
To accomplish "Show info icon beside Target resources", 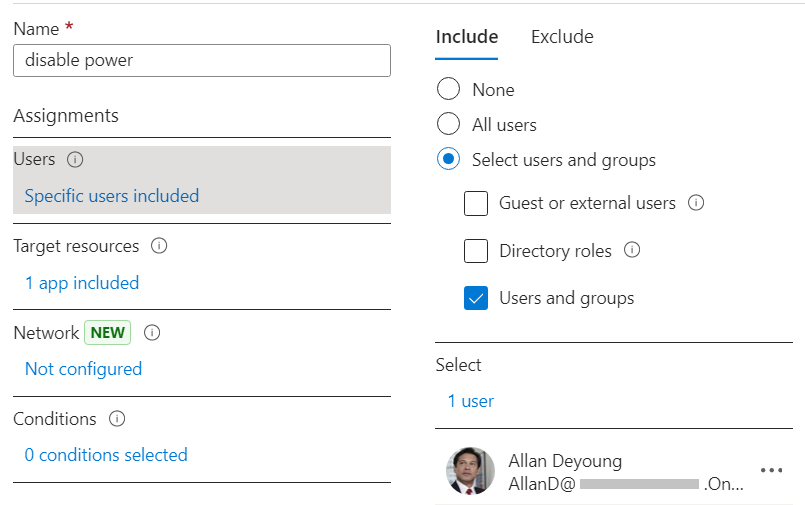I will click(159, 246).
